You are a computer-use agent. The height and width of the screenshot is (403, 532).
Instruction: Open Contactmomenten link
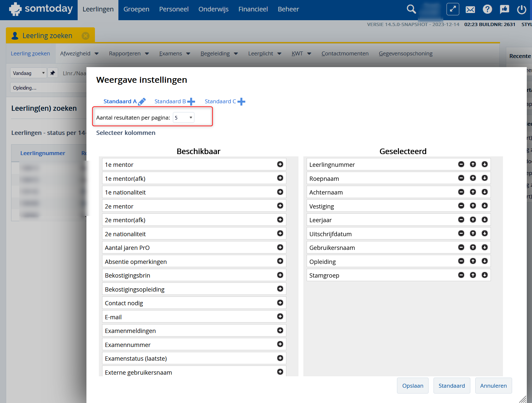pos(345,53)
